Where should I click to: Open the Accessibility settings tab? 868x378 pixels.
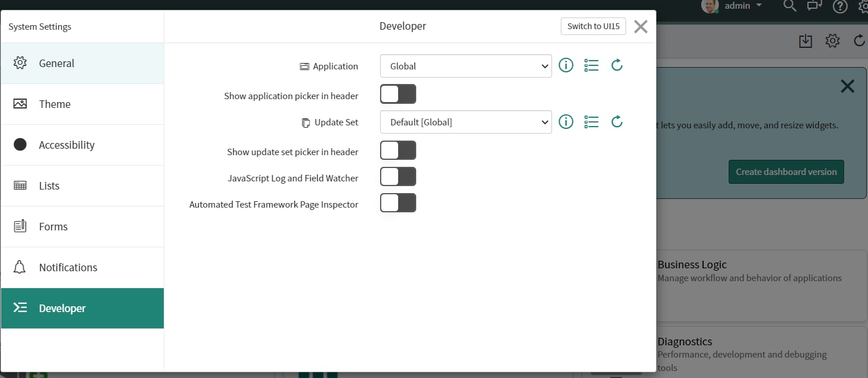click(x=82, y=145)
